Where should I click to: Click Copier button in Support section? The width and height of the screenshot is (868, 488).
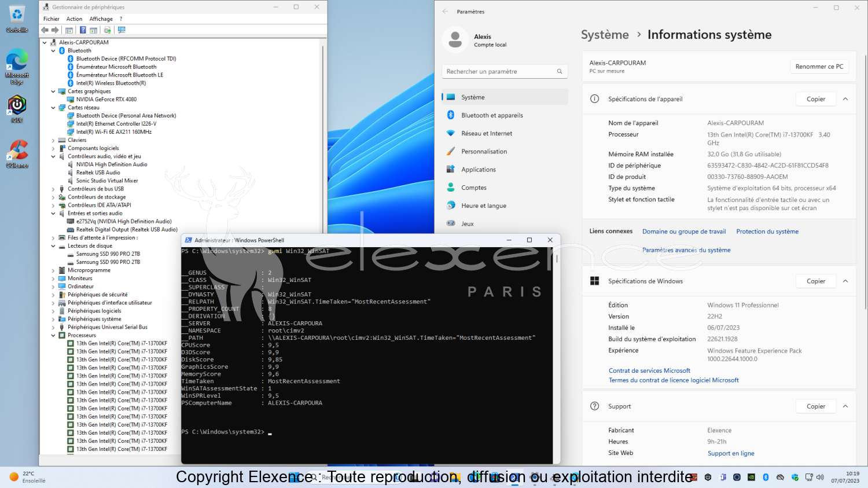[816, 406]
